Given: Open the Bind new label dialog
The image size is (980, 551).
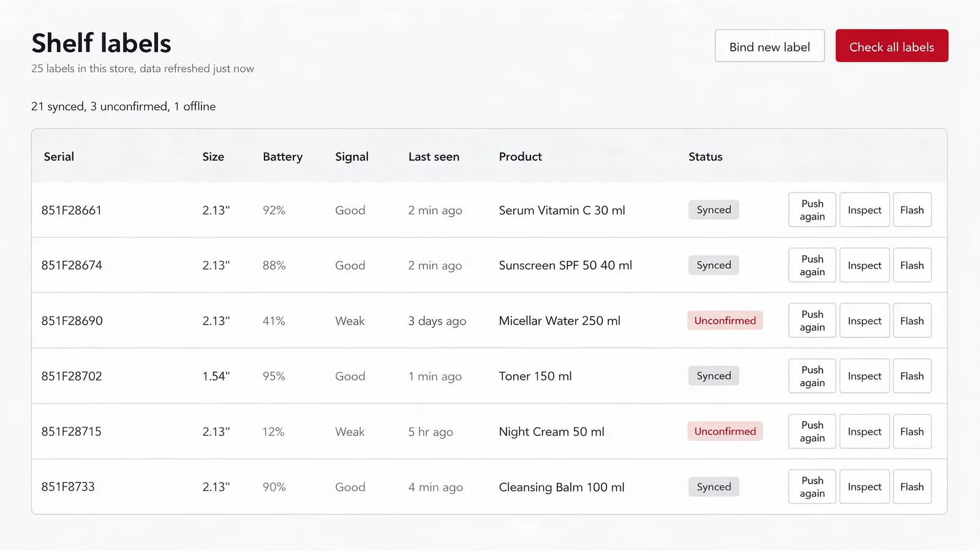Looking at the screenshot, I should pyautogui.click(x=769, y=46).
